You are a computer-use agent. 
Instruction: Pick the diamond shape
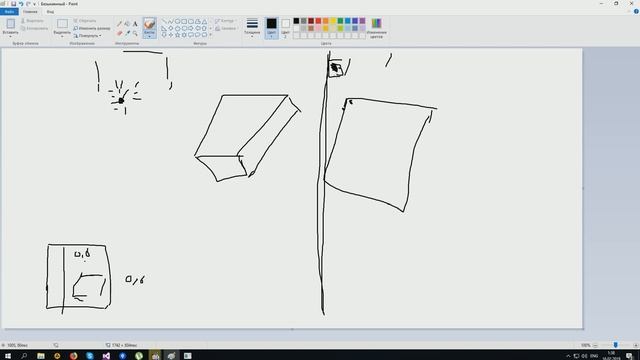[171, 28]
